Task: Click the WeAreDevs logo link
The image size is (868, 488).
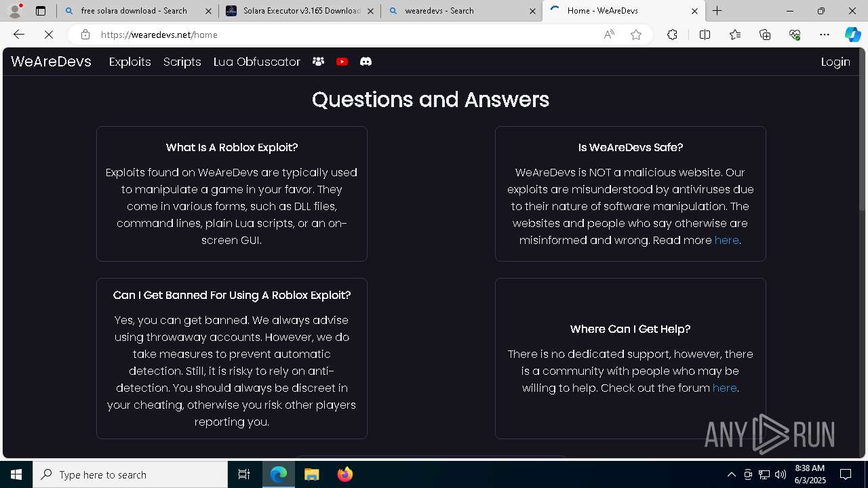Action: pyautogui.click(x=51, y=62)
